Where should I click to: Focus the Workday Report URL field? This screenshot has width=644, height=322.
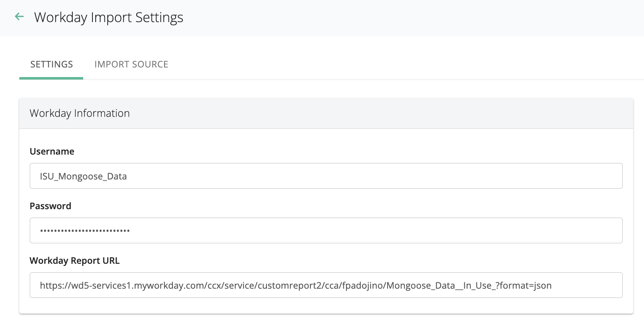(326, 285)
